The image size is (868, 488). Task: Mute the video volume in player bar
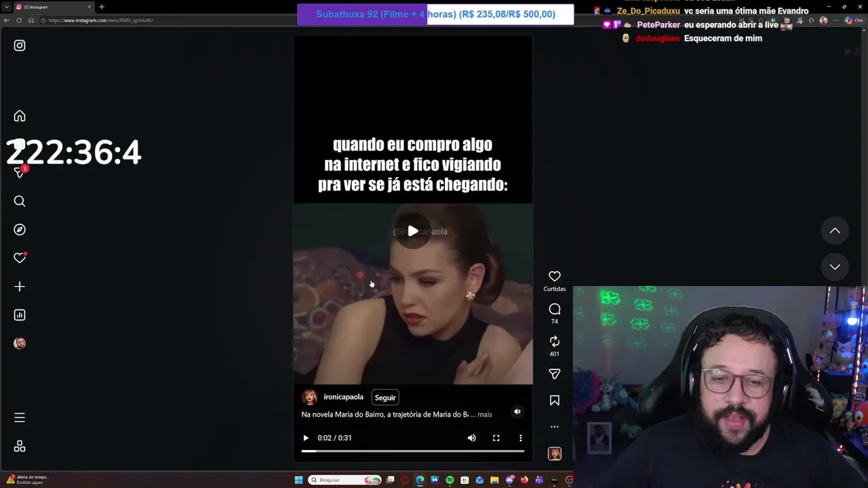[472, 438]
